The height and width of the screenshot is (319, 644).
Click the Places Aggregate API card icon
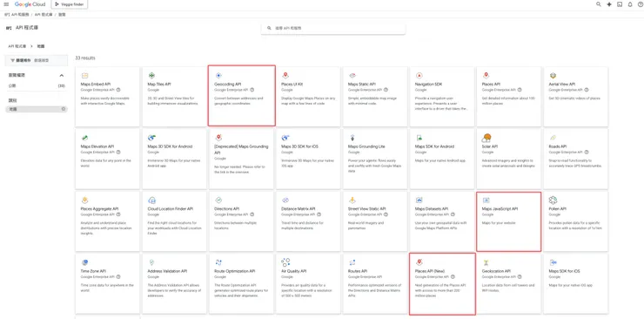point(84,200)
